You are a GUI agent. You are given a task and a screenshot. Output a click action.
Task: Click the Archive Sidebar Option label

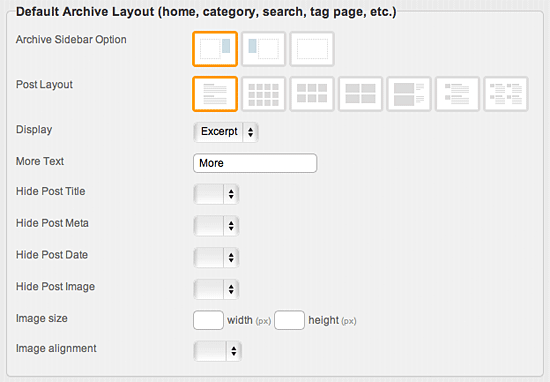click(x=71, y=40)
